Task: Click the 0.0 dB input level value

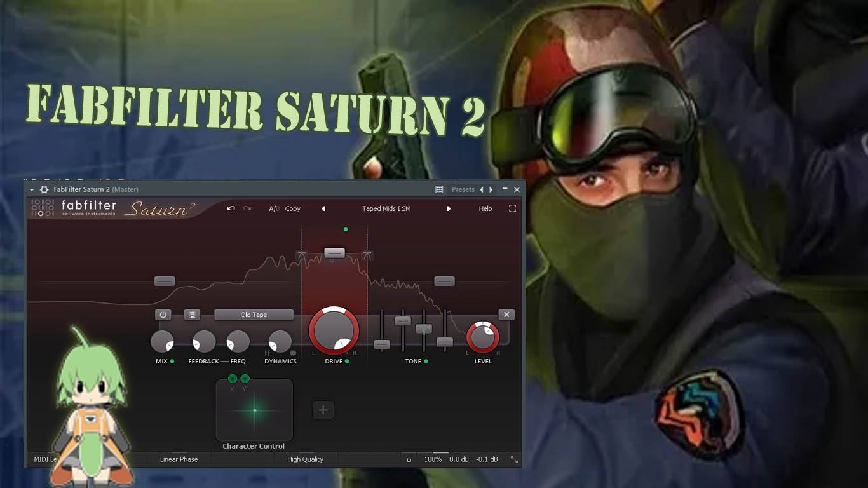Action: [459, 459]
